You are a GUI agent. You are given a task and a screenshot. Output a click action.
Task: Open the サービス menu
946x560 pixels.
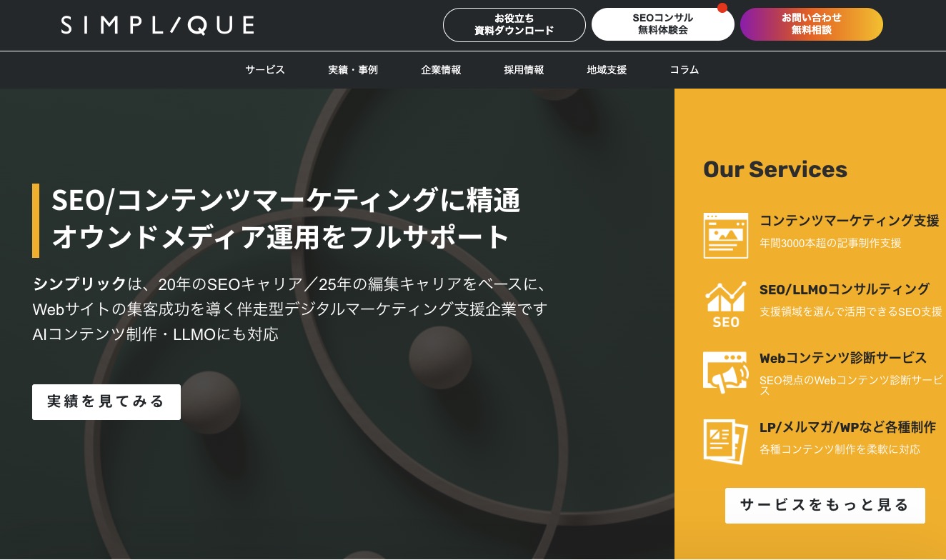click(x=265, y=70)
